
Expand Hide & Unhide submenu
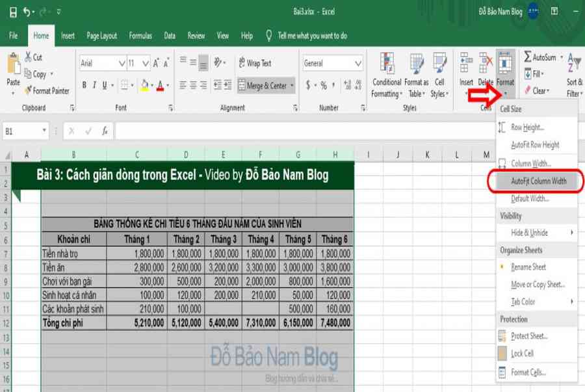coord(538,233)
